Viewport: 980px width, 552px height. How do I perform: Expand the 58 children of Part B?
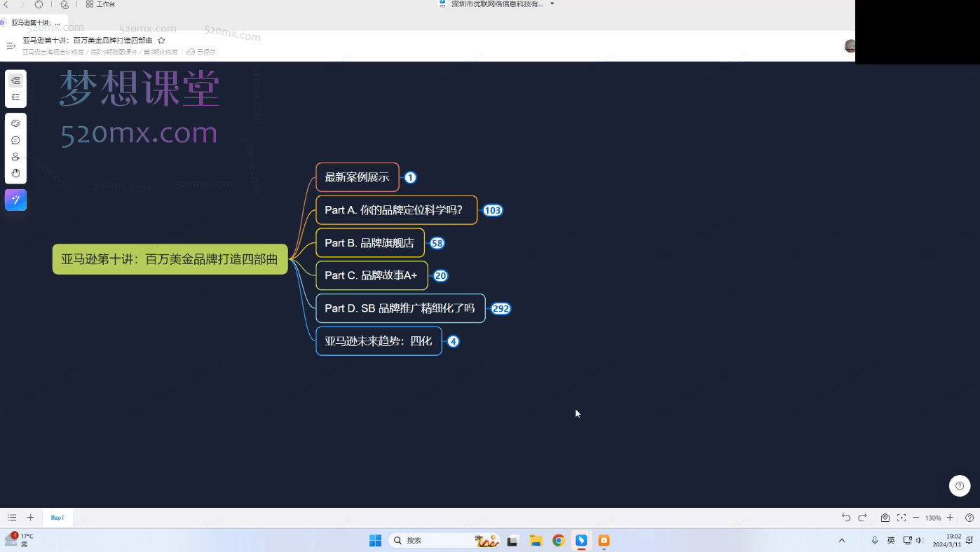click(x=437, y=243)
